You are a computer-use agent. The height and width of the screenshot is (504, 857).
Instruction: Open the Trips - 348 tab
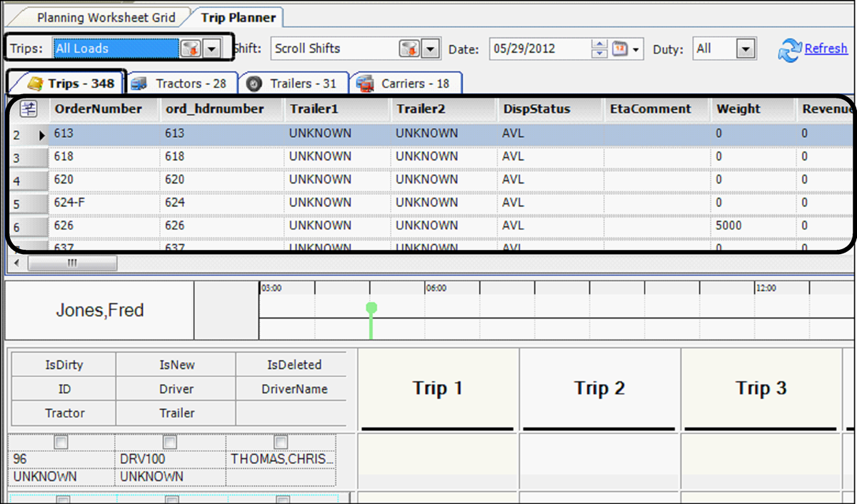[67, 84]
